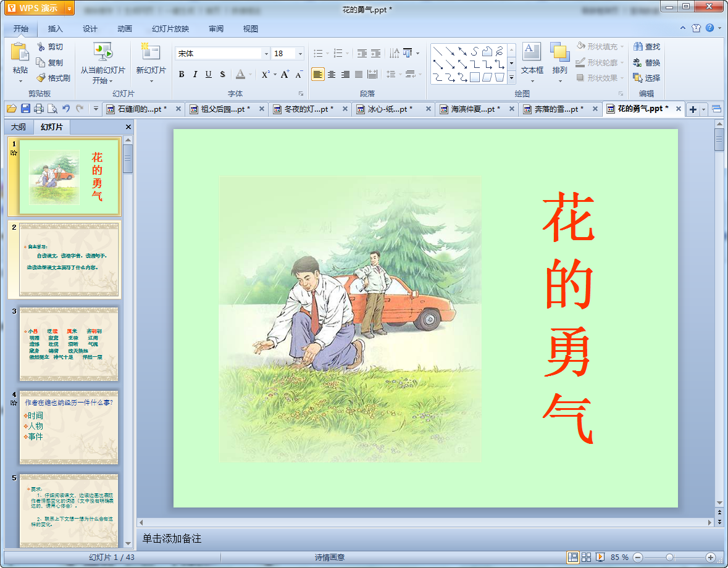
Task: Select slide 4 thumbnail 作者在维也纳
Action: (x=69, y=427)
